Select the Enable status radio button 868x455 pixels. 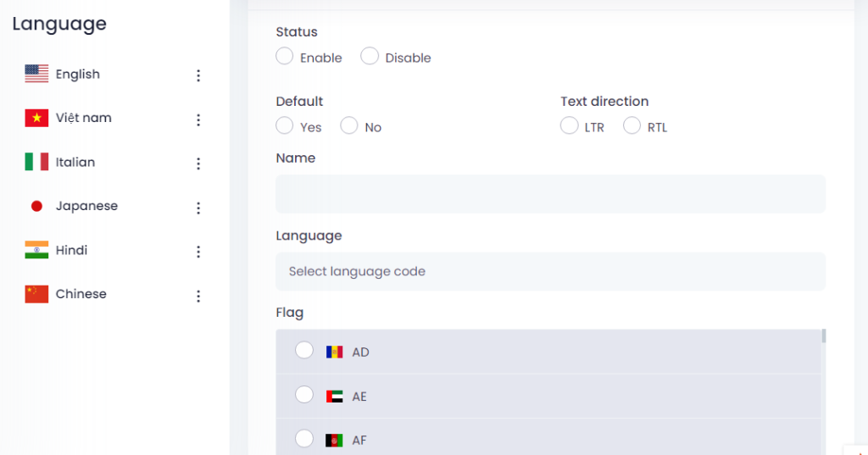(x=285, y=57)
